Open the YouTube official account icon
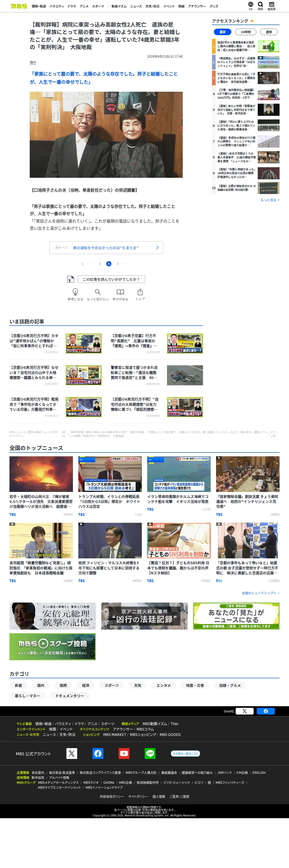Viewport: 289px width, 868px height. (x=124, y=754)
